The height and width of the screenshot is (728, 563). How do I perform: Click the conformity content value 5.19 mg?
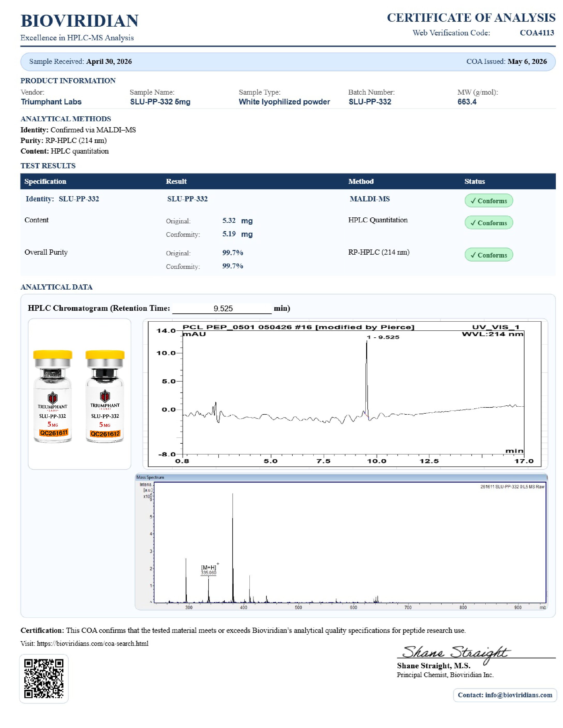pos(237,234)
